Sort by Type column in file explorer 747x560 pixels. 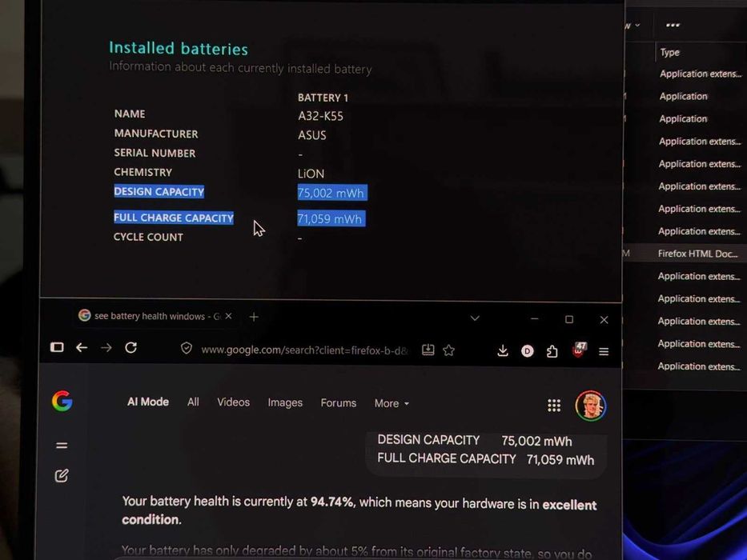pyautogui.click(x=670, y=52)
